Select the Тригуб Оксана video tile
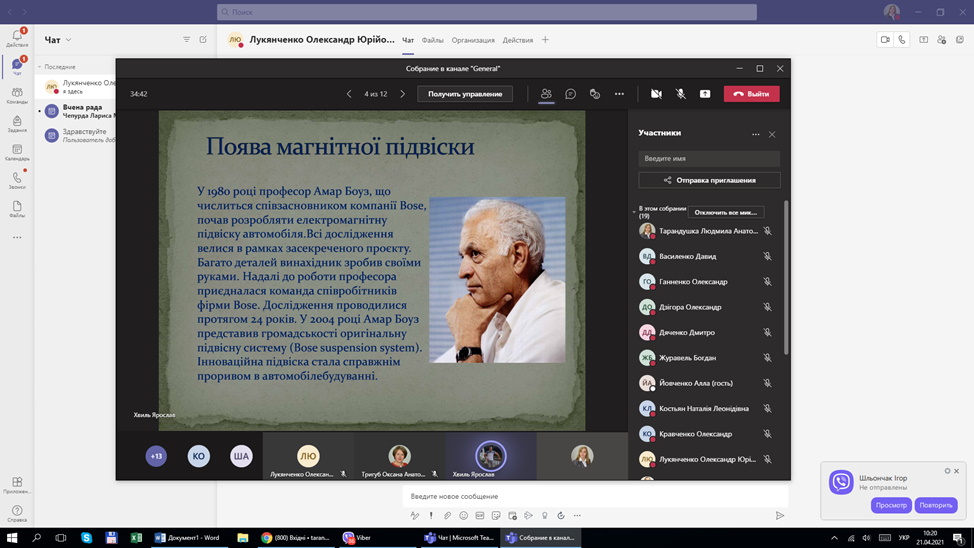 coord(399,456)
